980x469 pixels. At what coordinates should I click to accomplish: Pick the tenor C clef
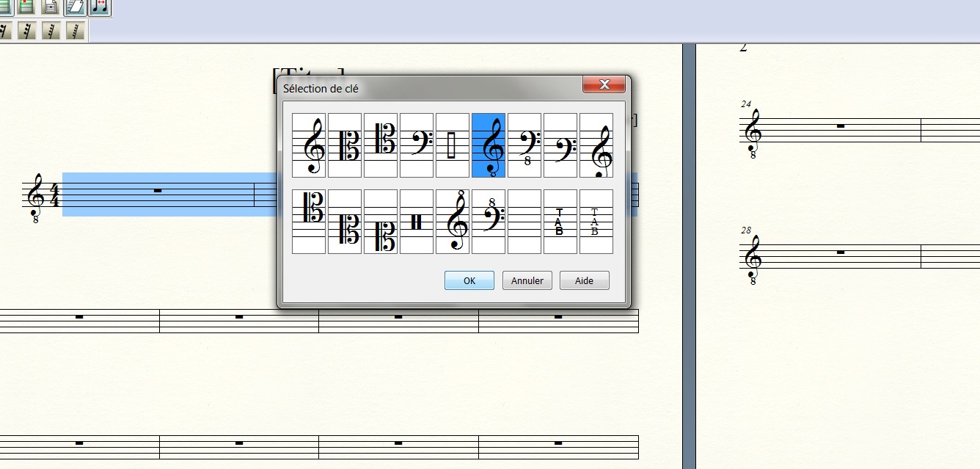381,145
